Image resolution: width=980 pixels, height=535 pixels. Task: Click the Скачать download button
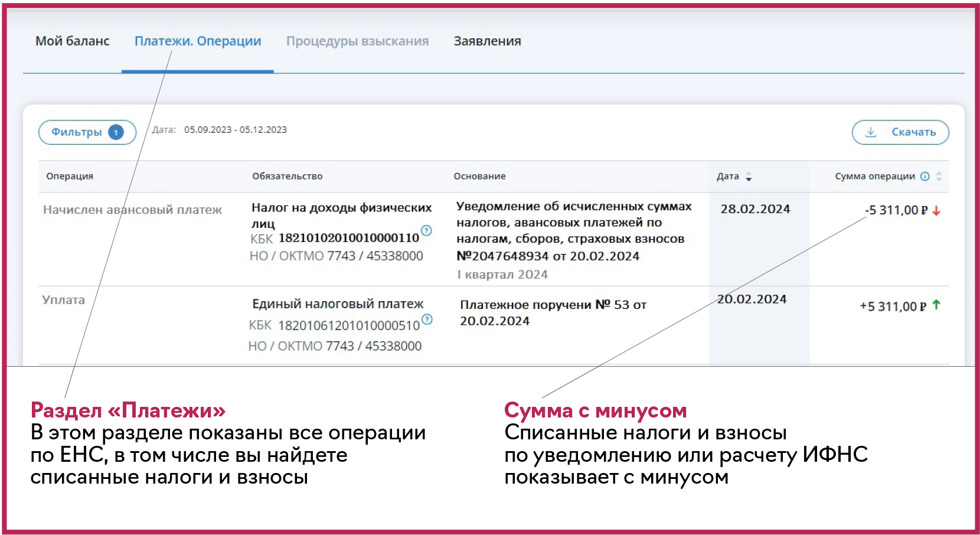point(900,132)
